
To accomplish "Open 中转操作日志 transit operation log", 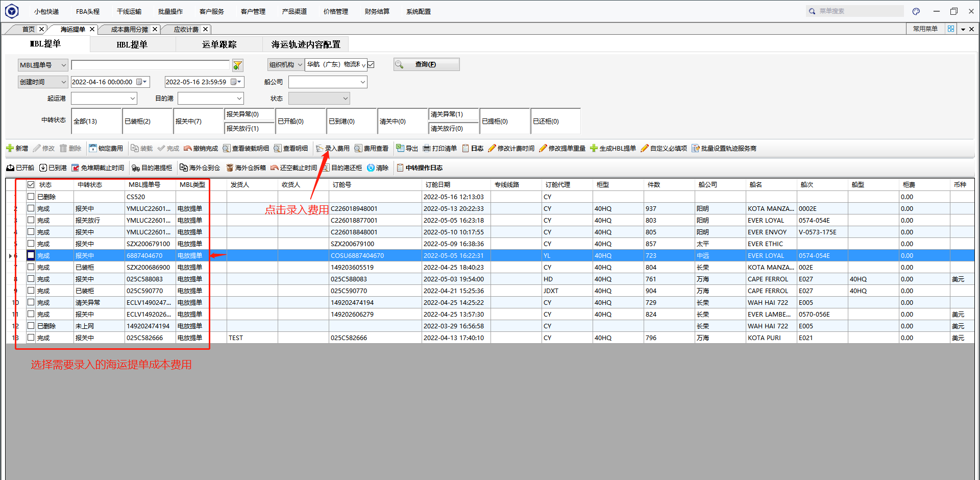I will (419, 167).
